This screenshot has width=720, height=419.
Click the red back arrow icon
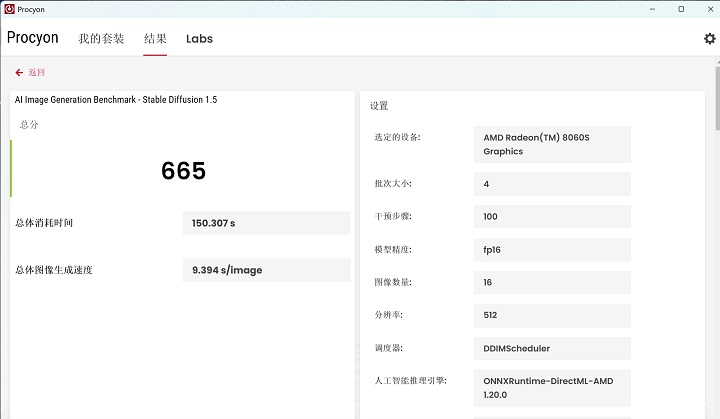click(19, 72)
